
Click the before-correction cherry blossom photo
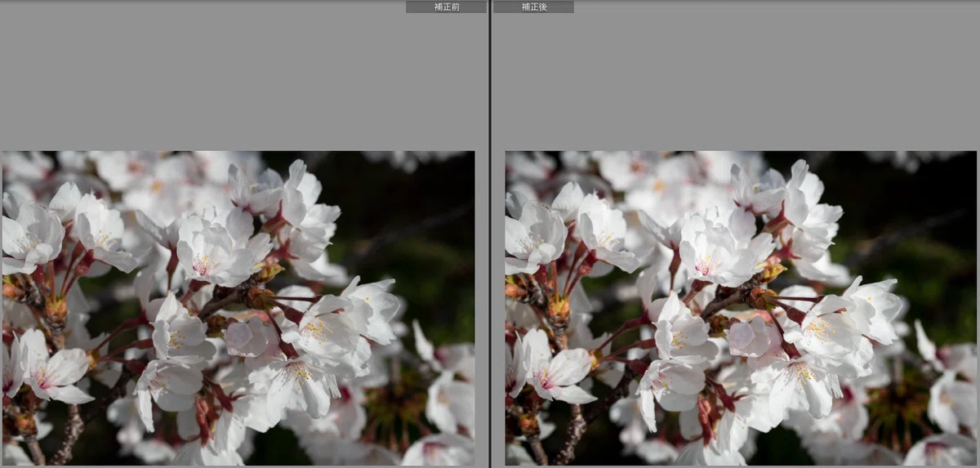tap(238, 308)
